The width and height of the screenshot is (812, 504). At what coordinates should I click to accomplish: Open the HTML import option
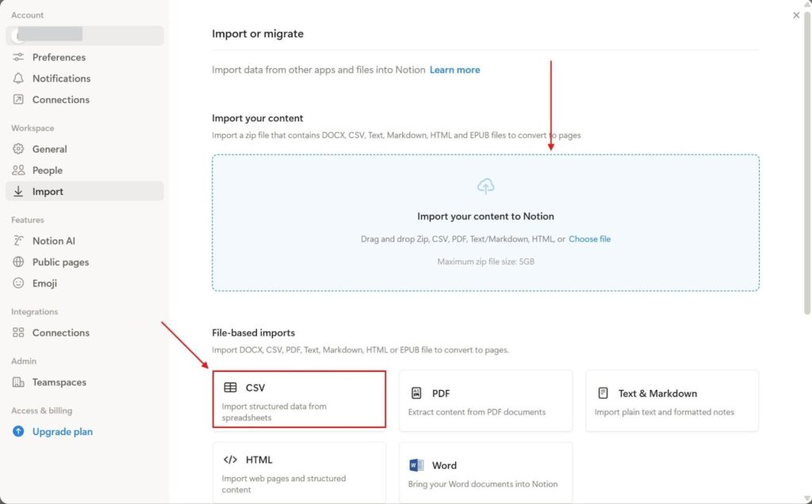click(x=299, y=472)
